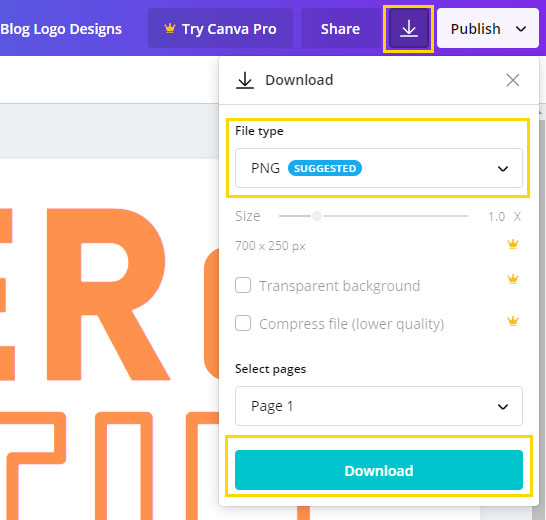546x520 pixels.
Task: Click the crown icon on Try Canva Pro
Action: 170,28
